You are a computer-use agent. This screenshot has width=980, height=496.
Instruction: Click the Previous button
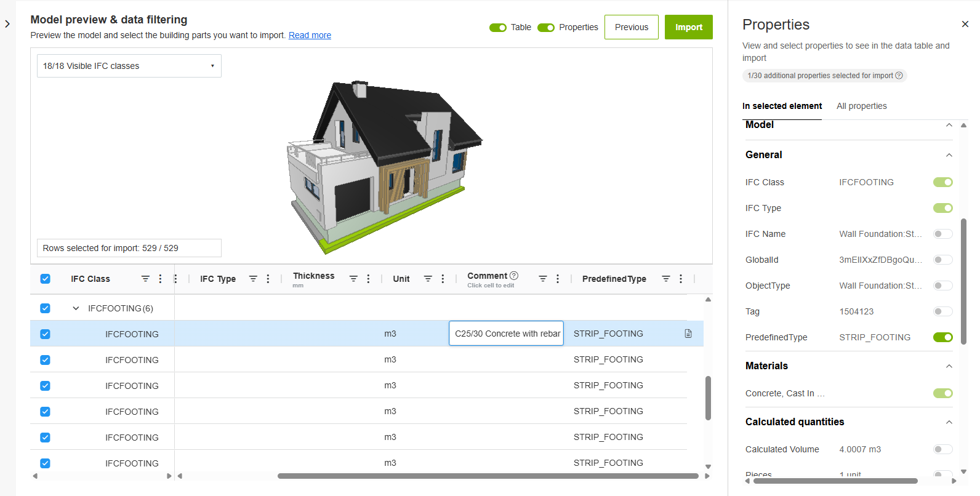pos(632,27)
